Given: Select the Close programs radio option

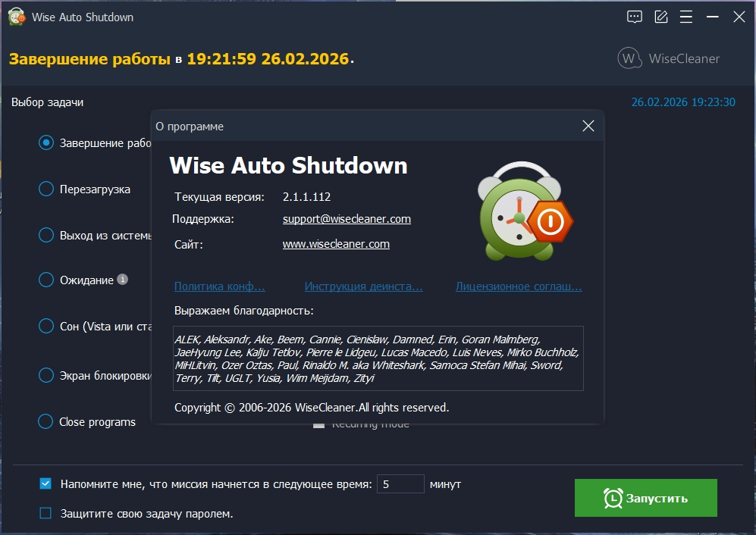Looking at the screenshot, I should click(x=45, y=421).
